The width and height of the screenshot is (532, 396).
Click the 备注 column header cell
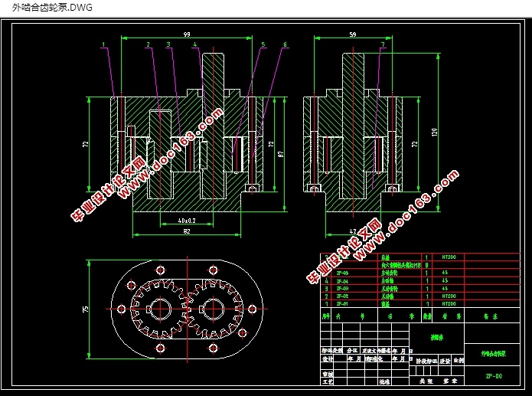tap(491, 316)
